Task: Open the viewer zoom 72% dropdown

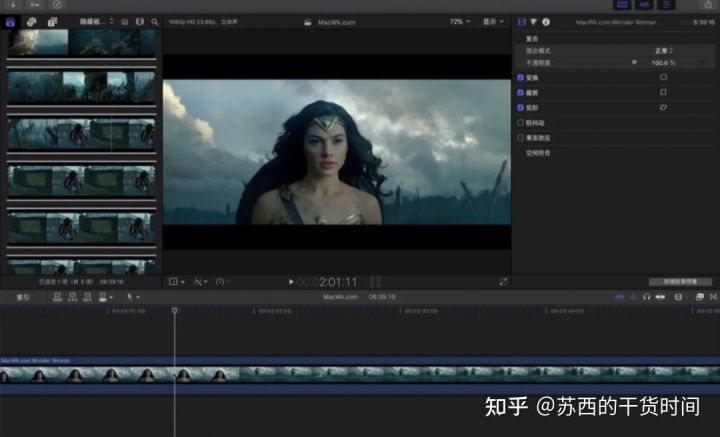Action: (460, 22)
